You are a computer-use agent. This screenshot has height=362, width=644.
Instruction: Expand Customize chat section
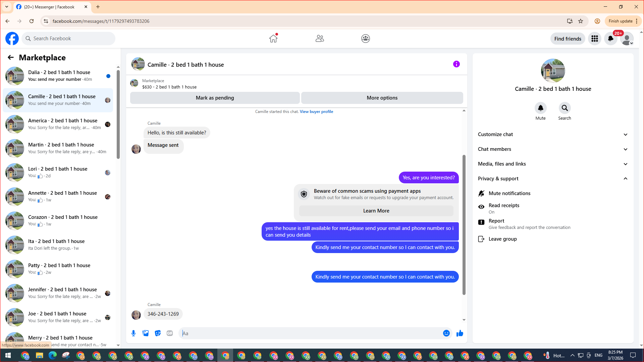coord(553,134)
